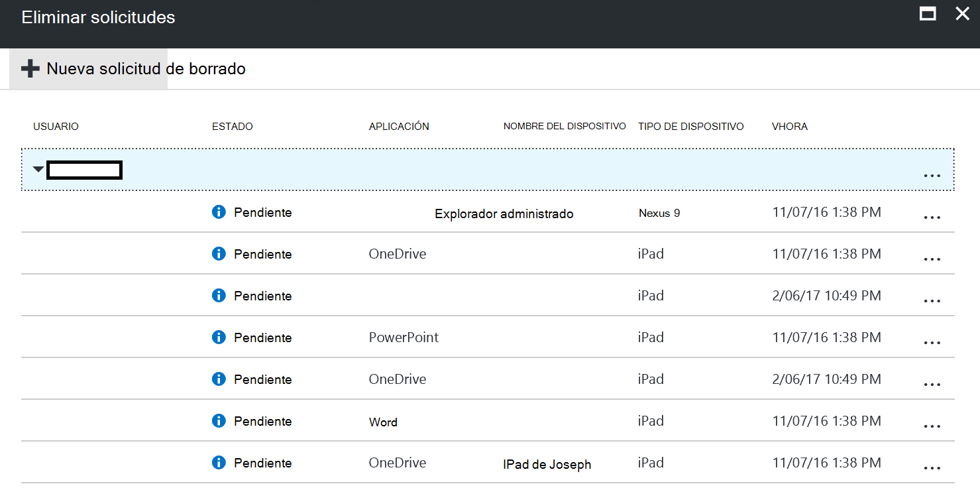Click Pendiente status in PowerPoint row

pos(263,337)
